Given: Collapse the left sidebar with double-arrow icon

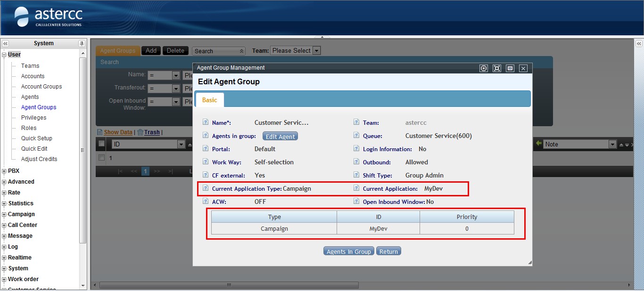Looking at the screenshot, I should [5, 43].
